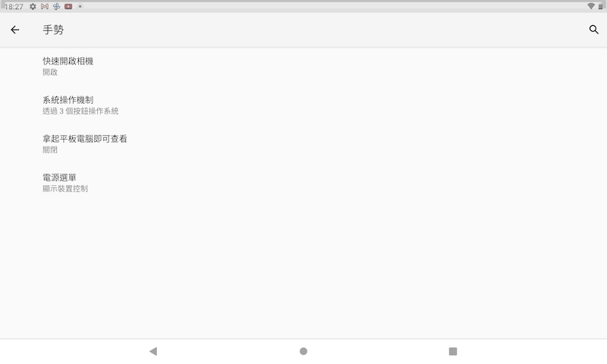This screenshot has height=364, width=607.
Task: Tap the 18:27 clock in status bar
Action: [x=14, y=7]
